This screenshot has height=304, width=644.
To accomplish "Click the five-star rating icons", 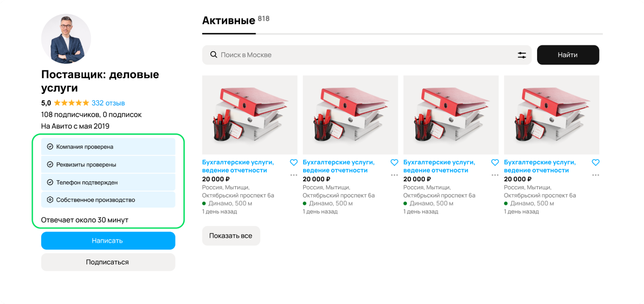I will pos(71,103).
